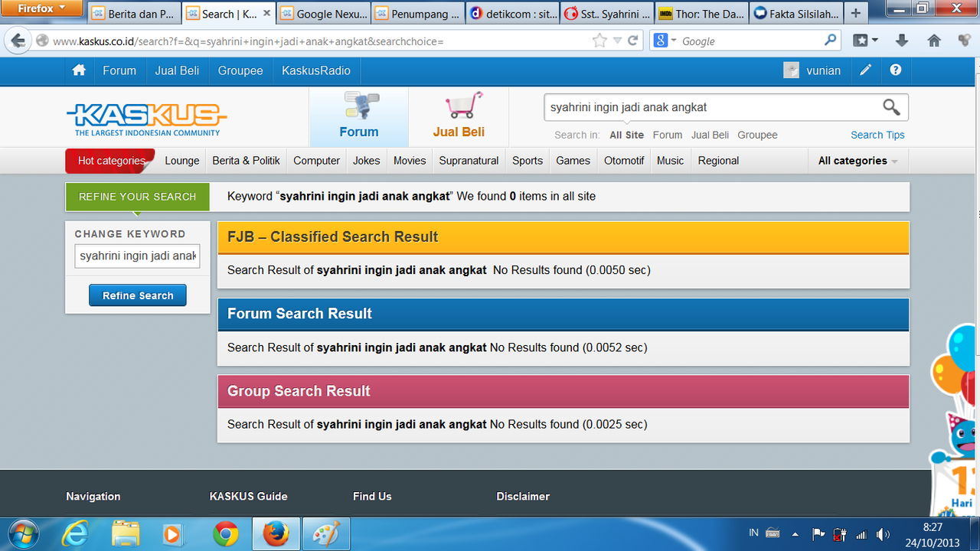Click the Forum speech bubbles icon
The height and width of the screenshot is (551, 980).
tap(361, 106)
